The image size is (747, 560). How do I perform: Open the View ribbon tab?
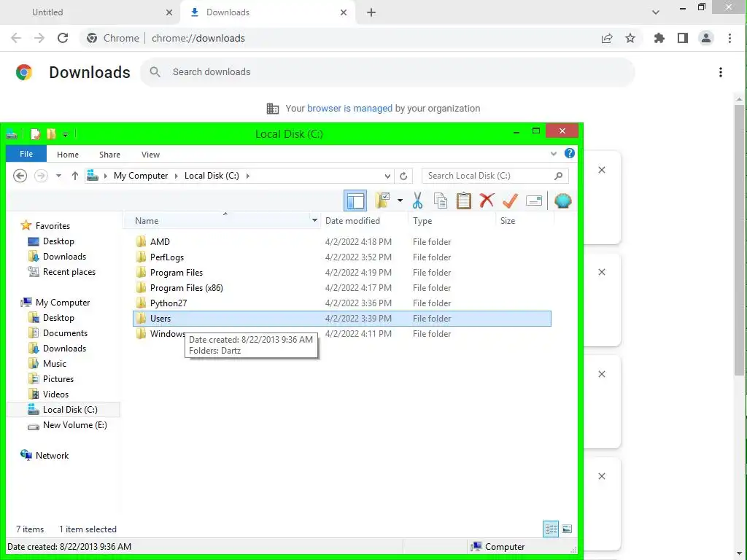[x=150, y=155]
